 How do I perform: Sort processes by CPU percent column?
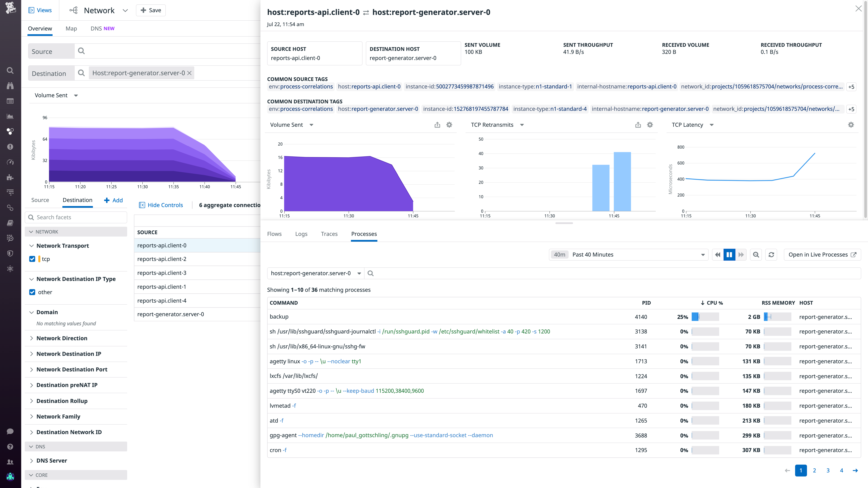click(712, 303)
